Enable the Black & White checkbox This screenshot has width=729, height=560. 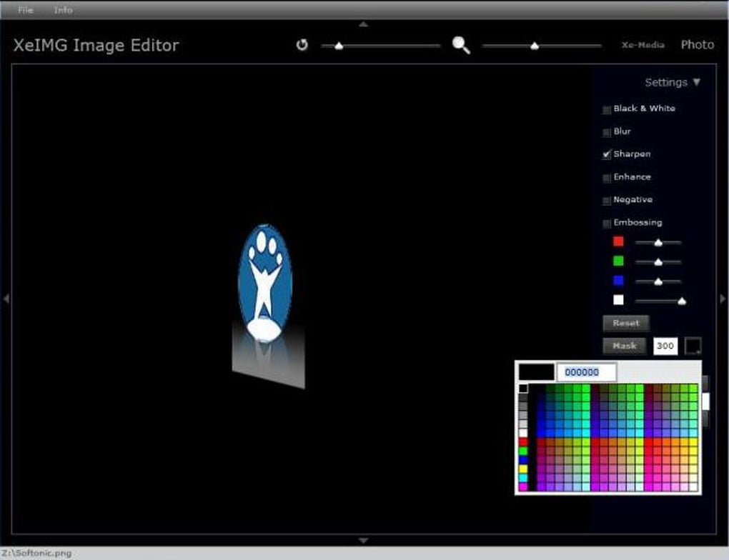[607, 110]
